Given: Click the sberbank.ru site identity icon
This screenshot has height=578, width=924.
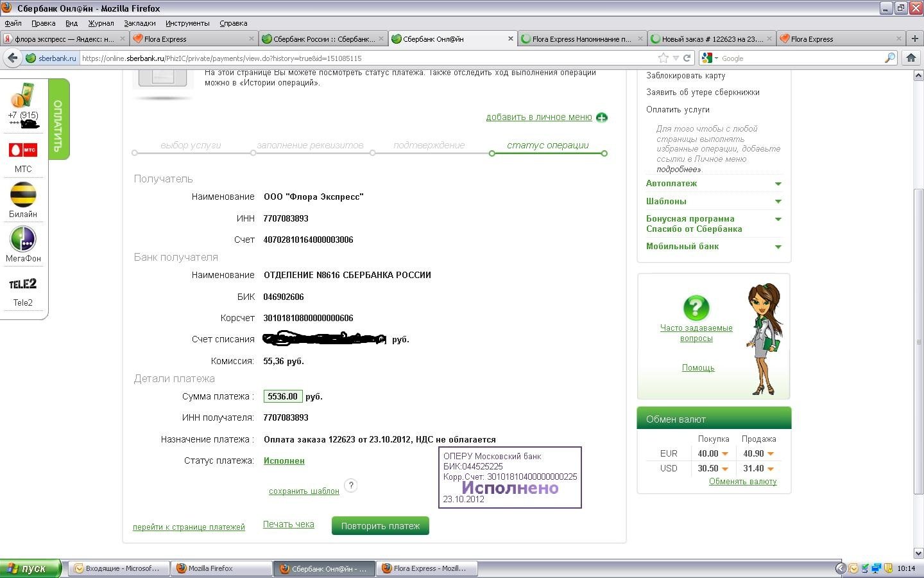Looking at the screenshot, I should (x=51, y=58).
